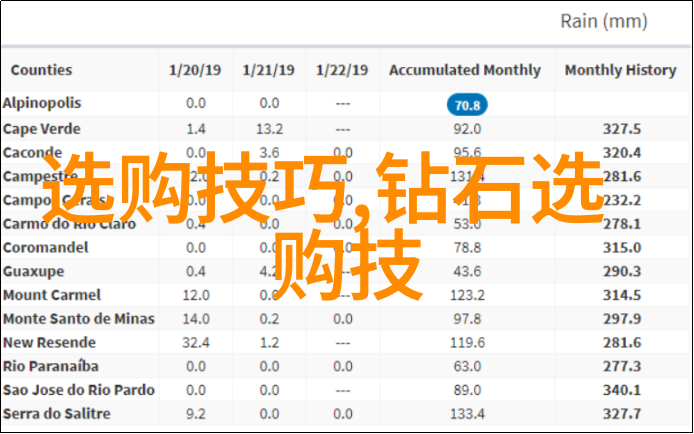694x434 pixels.
Task: Click the blue 70.8 badge for Alpinopolis
Action: click(467, 105)
